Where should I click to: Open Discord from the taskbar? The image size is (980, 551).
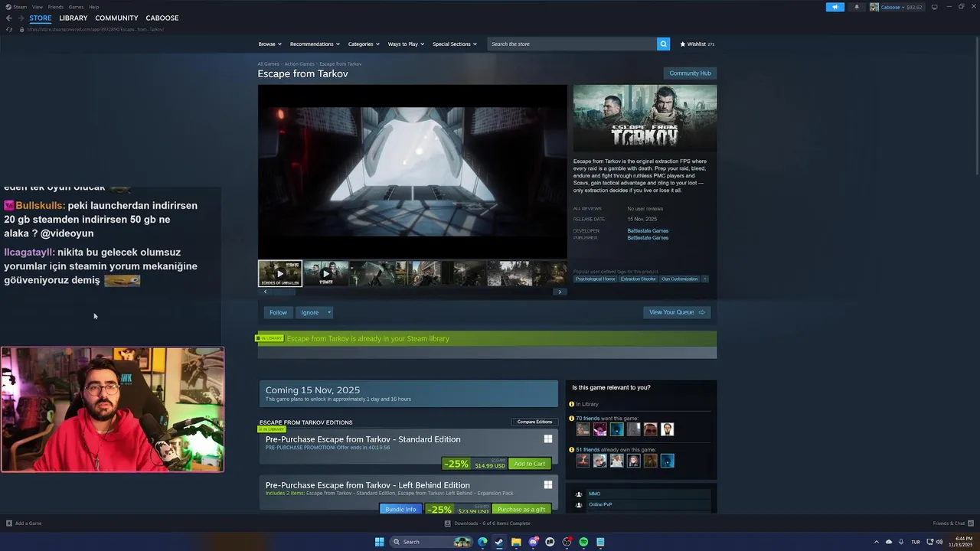coord(533,542)
